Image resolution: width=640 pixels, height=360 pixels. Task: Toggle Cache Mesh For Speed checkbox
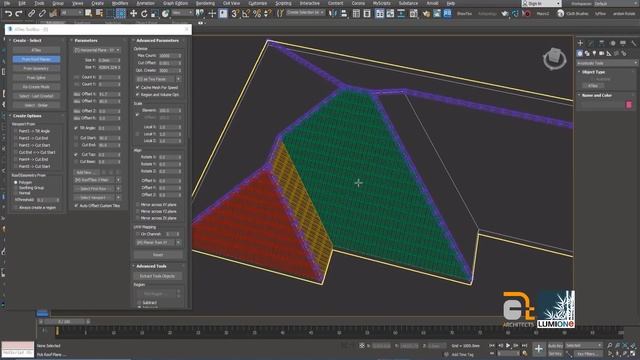point(138,87)
